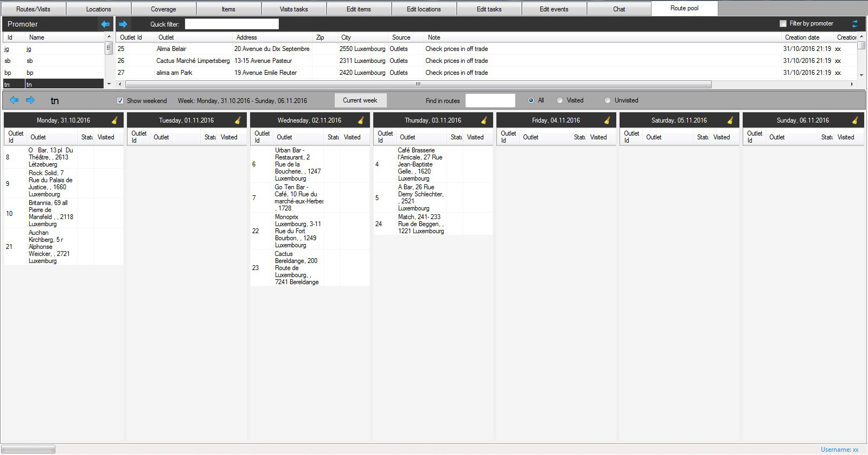
Task: Click the broom icon on Thursday, 03.11.2016
Action: [x=484, y=120]
